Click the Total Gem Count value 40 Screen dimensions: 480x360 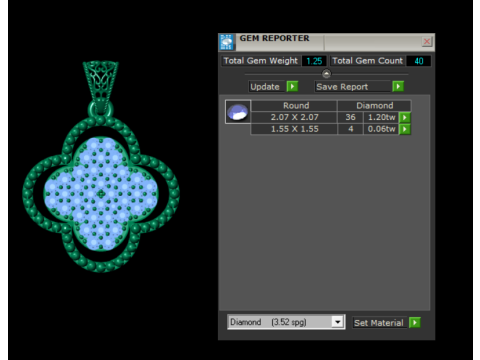pyautogui.click(x=419, y=61)
